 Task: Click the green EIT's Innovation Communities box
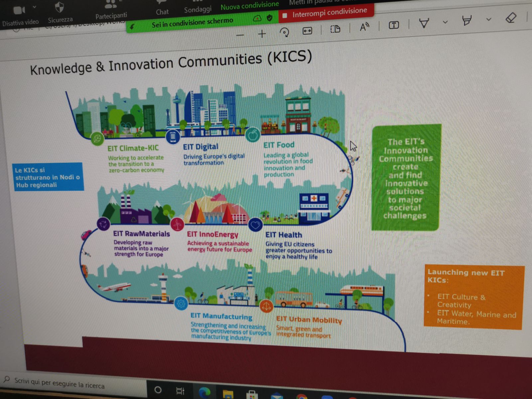coord(406,178)
